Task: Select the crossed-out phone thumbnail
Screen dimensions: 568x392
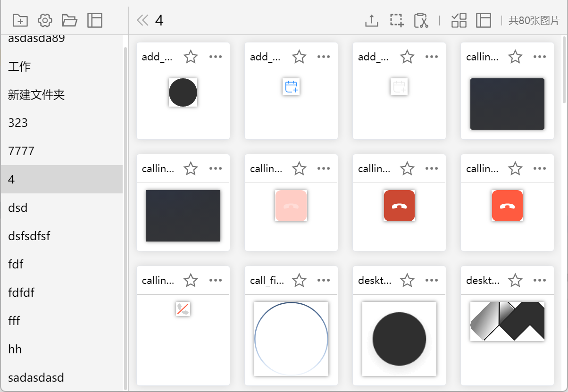Action: (x=183, y=309)
